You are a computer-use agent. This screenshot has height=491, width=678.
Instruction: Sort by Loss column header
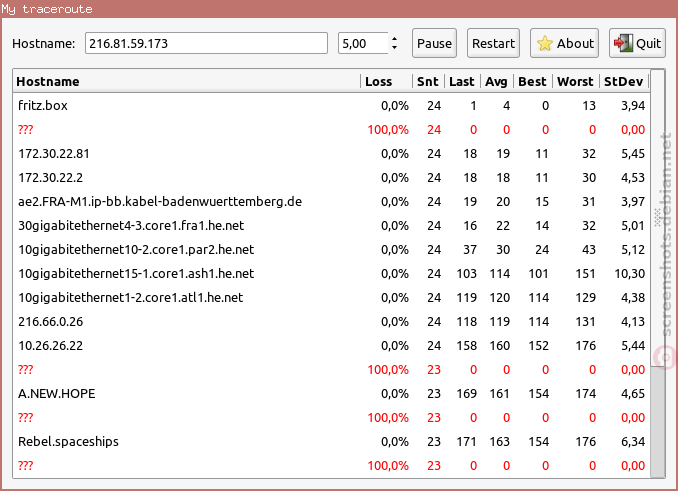[x=386, y=81]
